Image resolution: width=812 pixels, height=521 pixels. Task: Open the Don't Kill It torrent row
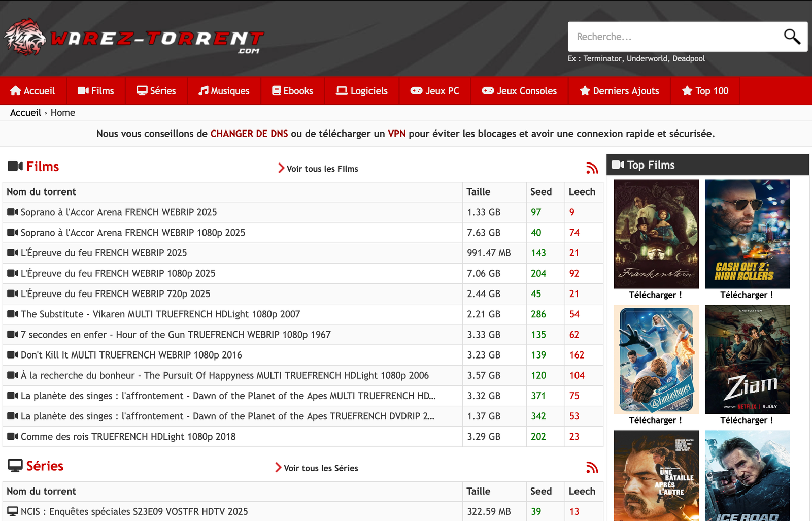pos(131,355)
